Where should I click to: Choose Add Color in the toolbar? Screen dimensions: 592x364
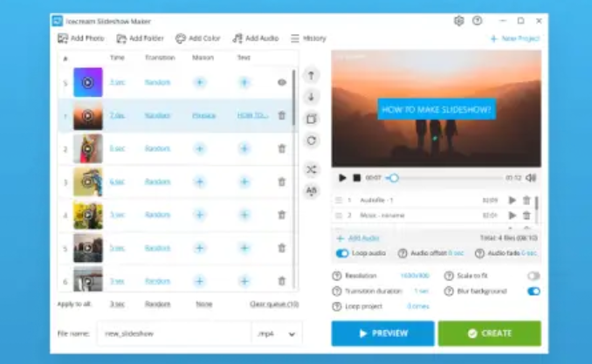point(198,38)
